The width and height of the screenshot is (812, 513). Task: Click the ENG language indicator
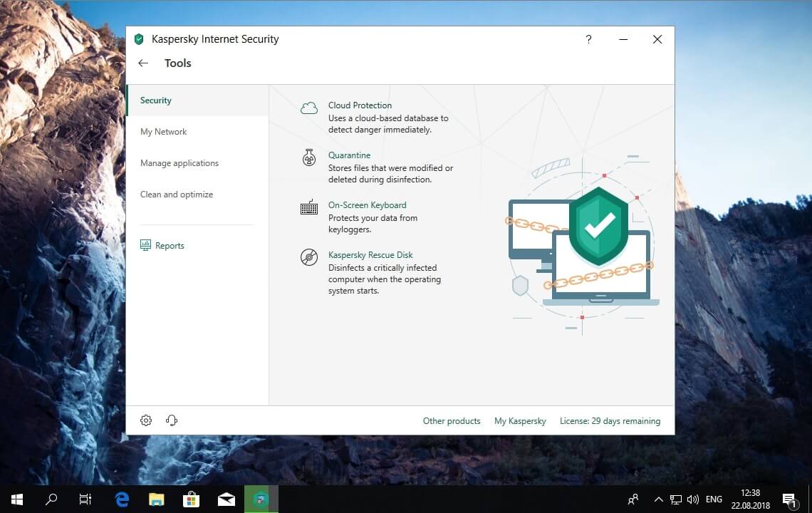click(714, 499)
